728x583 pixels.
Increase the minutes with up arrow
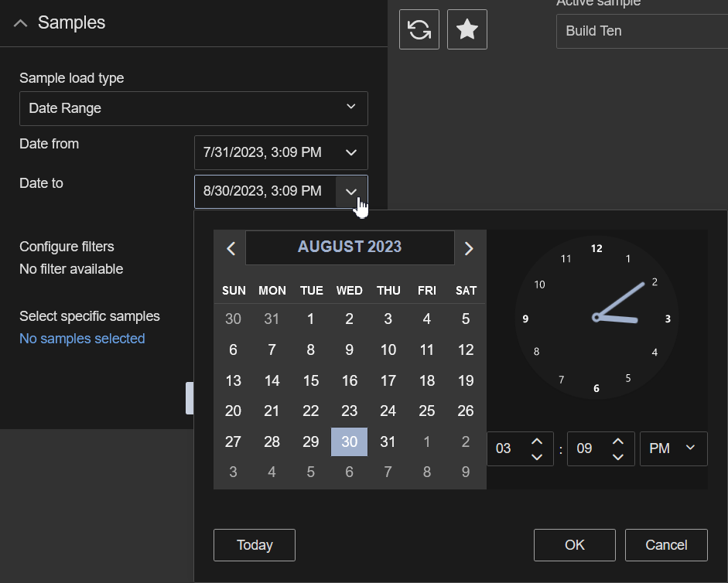tap(617, 442)
